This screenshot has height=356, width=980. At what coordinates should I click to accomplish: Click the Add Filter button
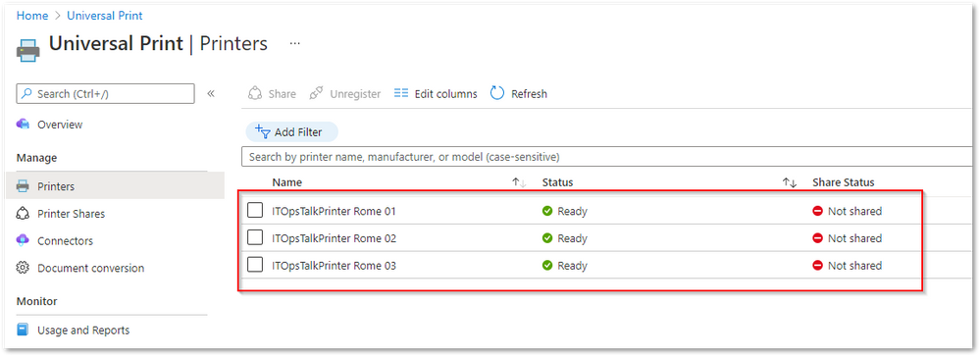[x=291, y=131]
